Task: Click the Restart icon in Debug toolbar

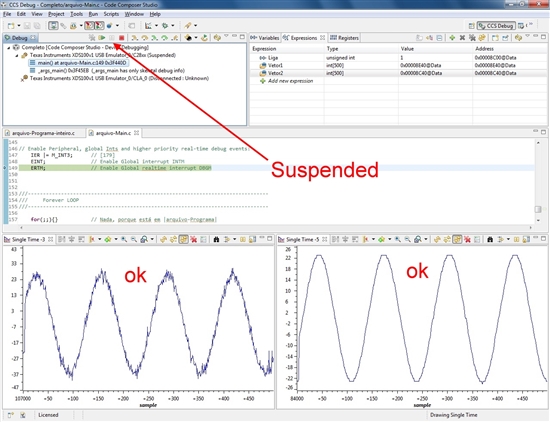Action: point(204,38)
